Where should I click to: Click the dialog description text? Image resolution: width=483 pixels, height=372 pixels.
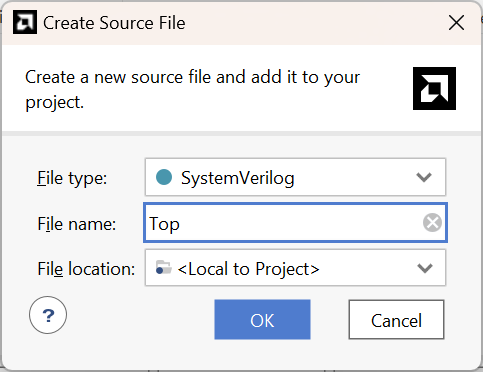pyautogui.click(x=192, y=89)
